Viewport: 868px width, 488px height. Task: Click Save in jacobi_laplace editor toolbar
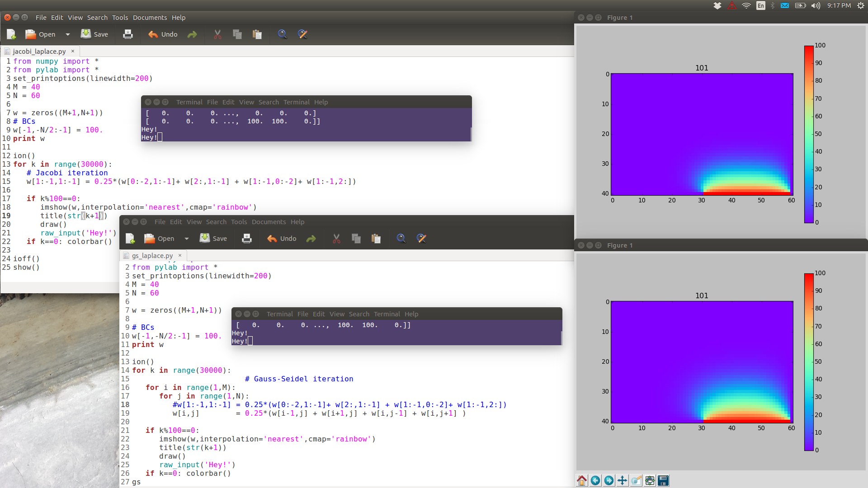94,34
